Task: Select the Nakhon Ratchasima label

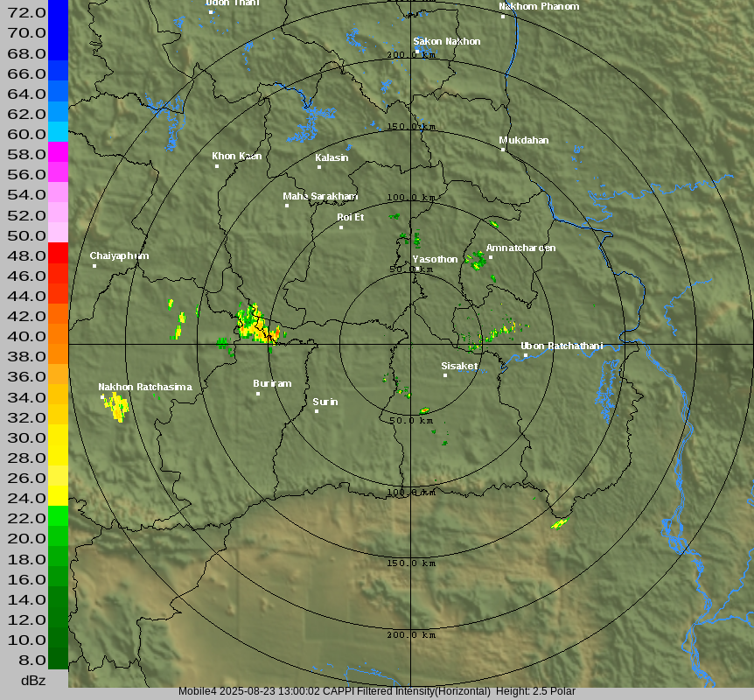Action: click(144, 387)
